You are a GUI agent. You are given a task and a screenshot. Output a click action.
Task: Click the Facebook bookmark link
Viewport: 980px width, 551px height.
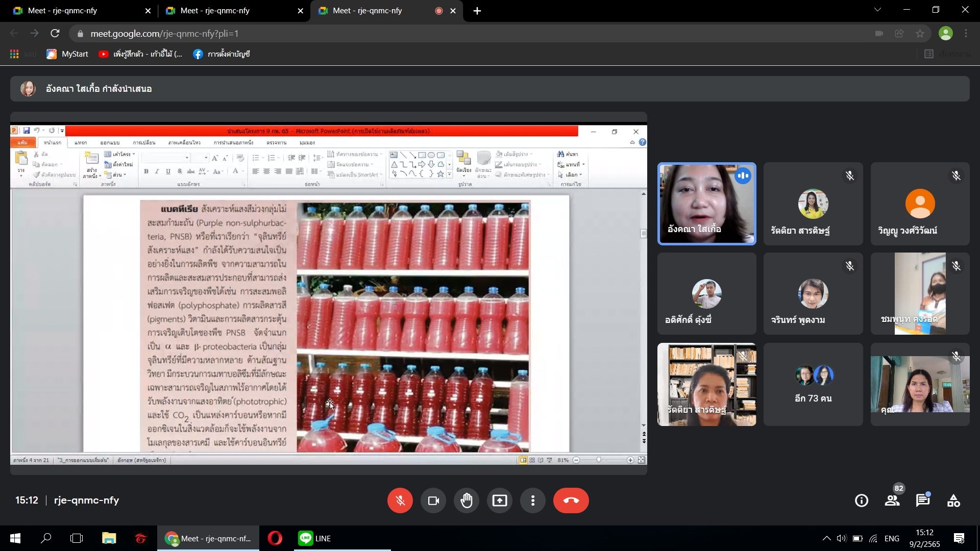click(x=222, y=54)
